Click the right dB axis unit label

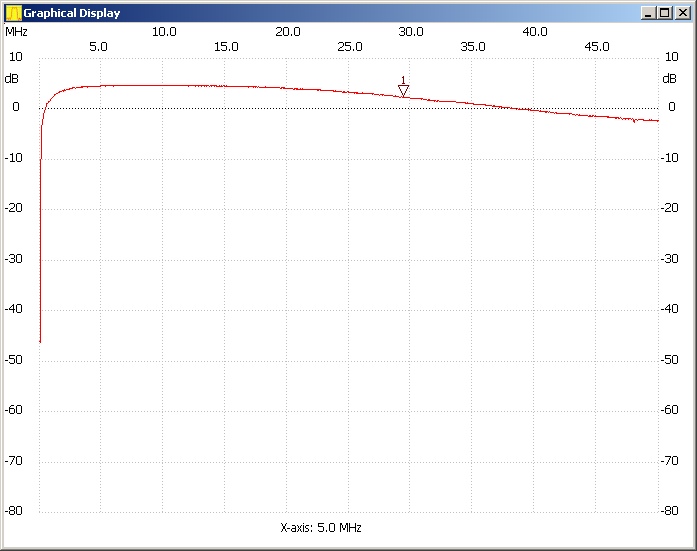point(669,78)
